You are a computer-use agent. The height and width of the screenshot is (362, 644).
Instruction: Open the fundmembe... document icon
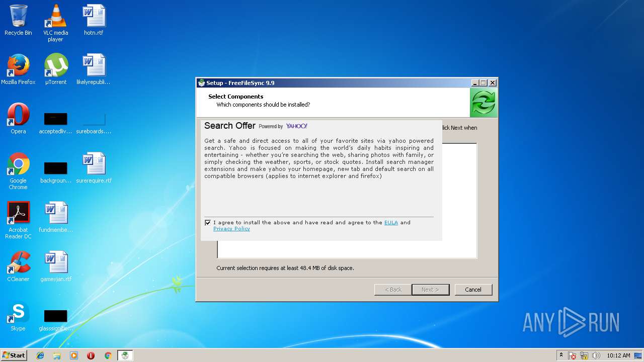pos(55,217)
